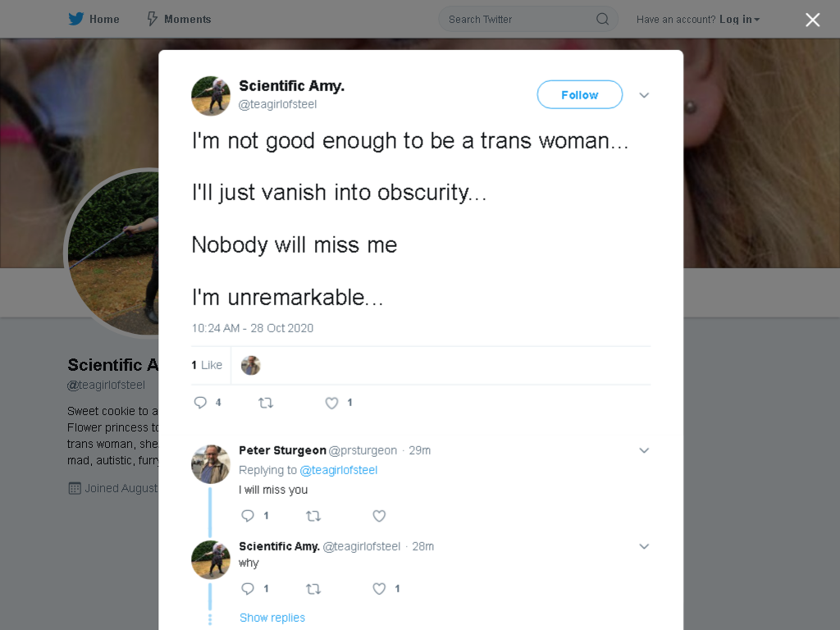Like the main tweet with the heart icon
Viewport: 840px width, 630px height.
331,403
